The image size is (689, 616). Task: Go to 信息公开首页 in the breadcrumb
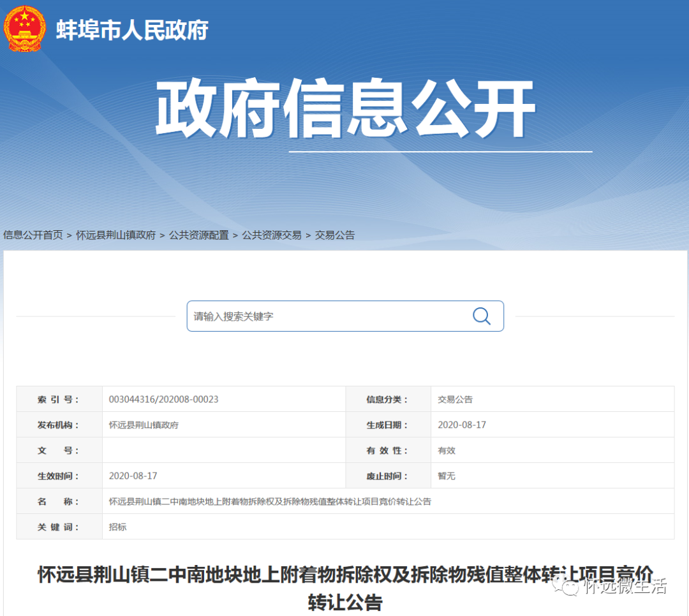tap(33, 235)
